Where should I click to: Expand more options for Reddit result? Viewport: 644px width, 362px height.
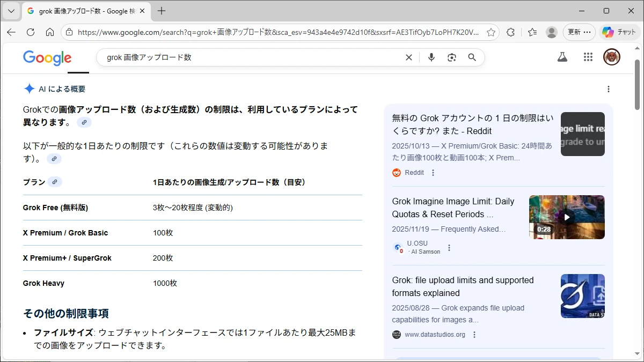tap(433, 173)
